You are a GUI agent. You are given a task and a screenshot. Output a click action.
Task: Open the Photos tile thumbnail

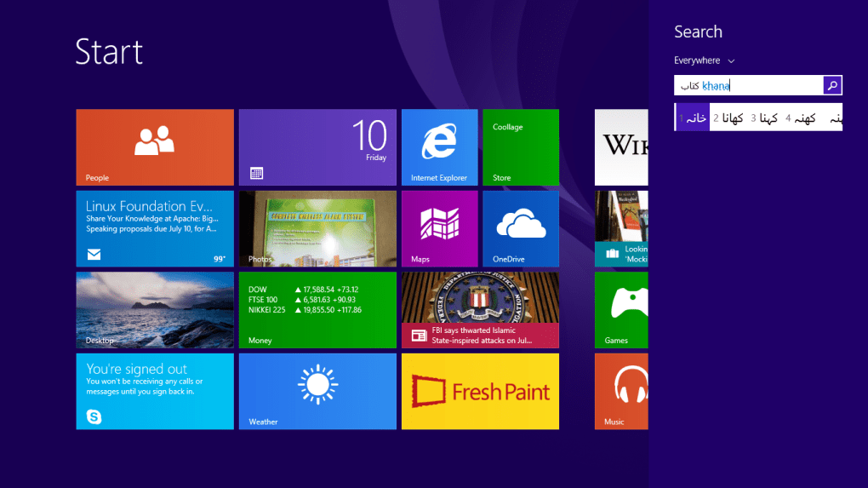tap(317, 228)
